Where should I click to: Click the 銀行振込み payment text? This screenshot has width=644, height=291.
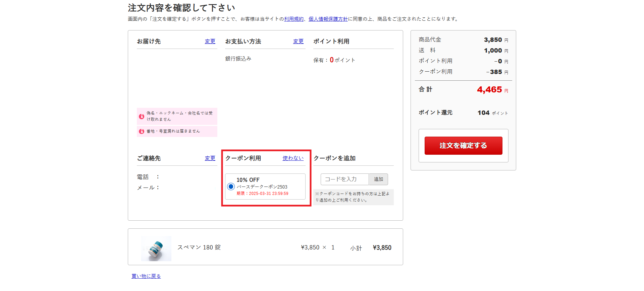point(238,59)
